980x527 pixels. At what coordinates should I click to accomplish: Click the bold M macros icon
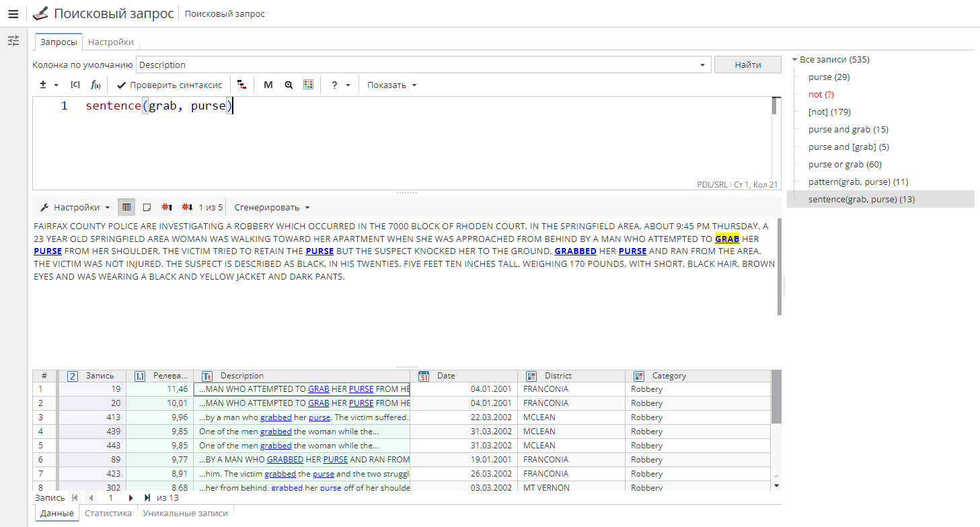[x=268, y=85]
